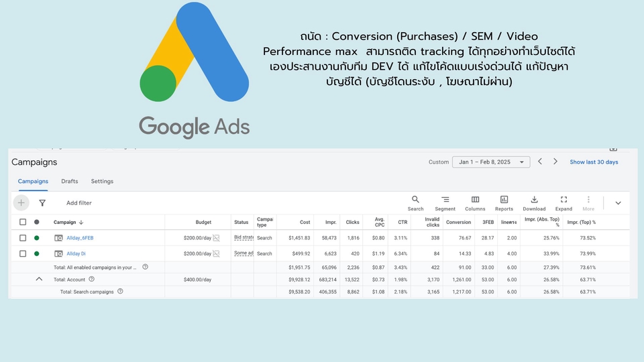Screen dimensions: 644x362
Task: Click the budget chart icon for Allday_6FEB
Action: (x=217, y=237)
